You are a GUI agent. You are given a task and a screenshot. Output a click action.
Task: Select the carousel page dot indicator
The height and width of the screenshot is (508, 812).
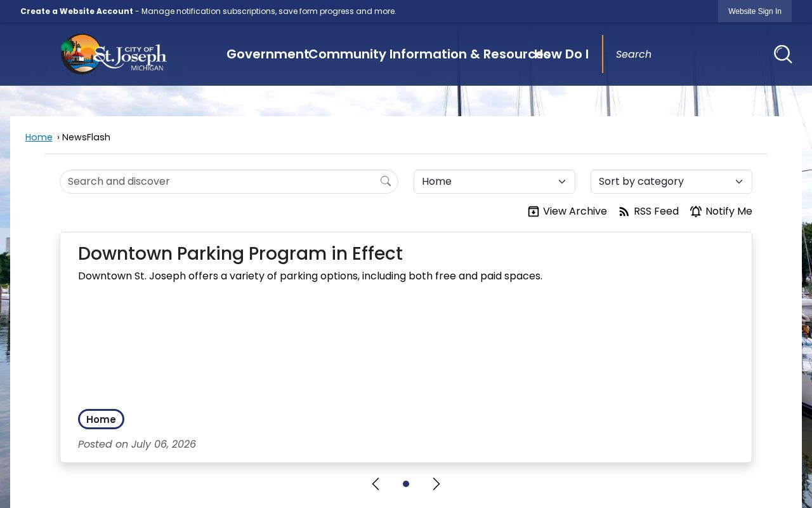pyautogui.click(x=406, y=484)
